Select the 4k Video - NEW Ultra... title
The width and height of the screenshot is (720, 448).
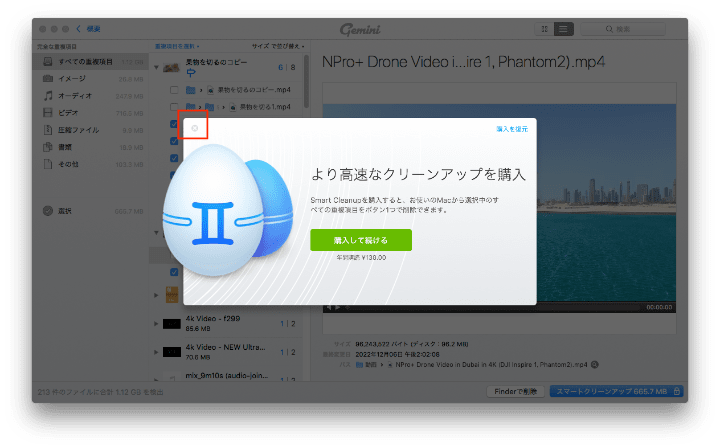225,347
